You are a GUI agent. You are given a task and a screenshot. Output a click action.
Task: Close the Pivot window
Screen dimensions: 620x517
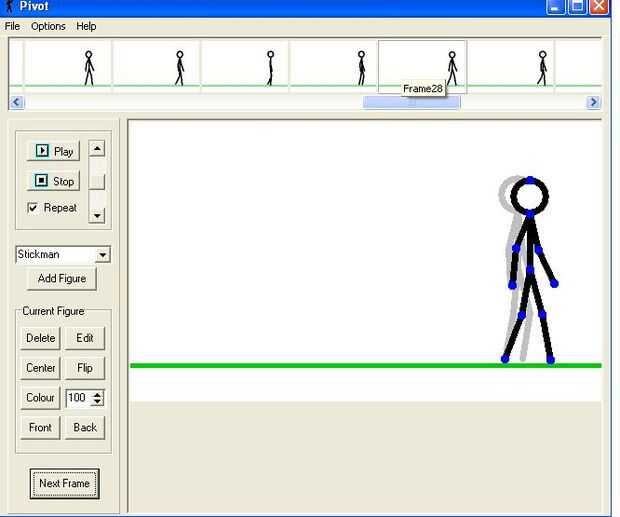point(599,7)
